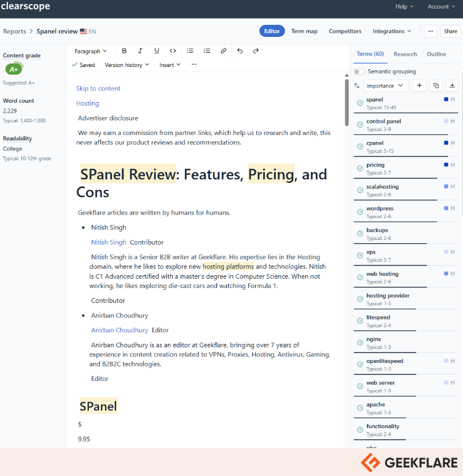Open the more actions menu beside Share

coord(431,31)
